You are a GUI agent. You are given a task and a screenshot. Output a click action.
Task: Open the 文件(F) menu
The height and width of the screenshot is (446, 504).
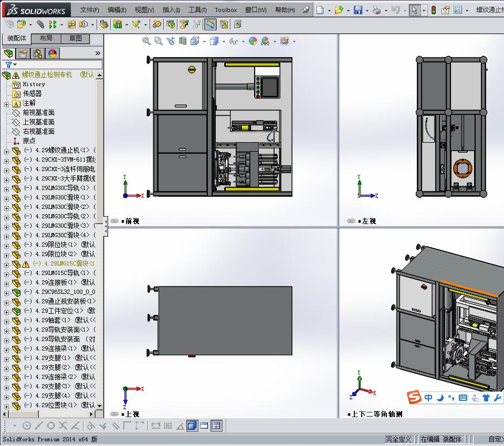click(x=89, y=10)
